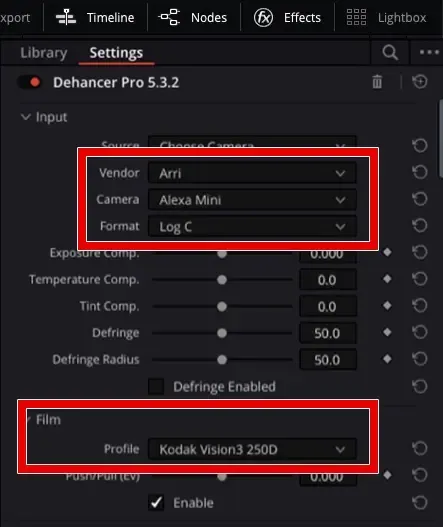This screenshot has width=443, height=527.
Task: Open the settings panel search icon
Action: (x=390, y=52)
